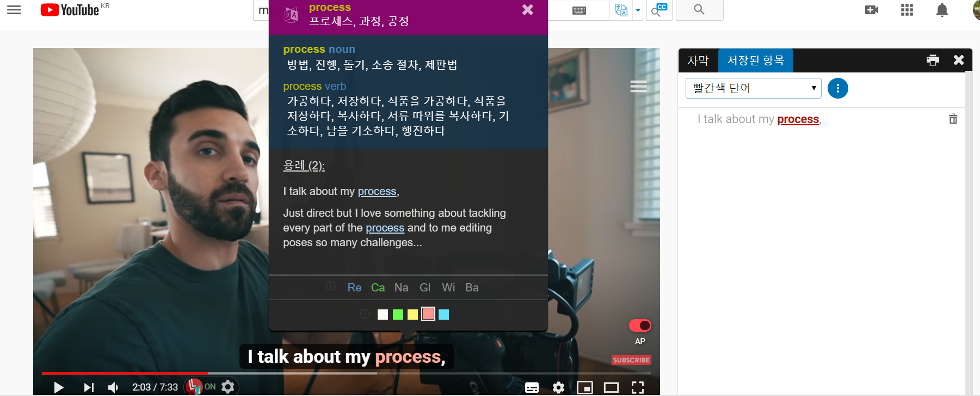Select the cyan highlight color swatch
980x396 pixels.
tap(443, 314)
